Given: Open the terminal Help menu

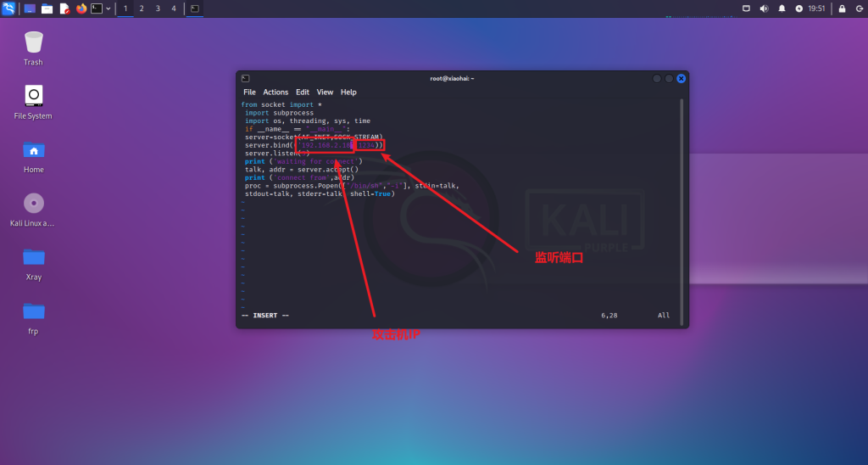Looking at the screenshot, I should click(348, 92).
